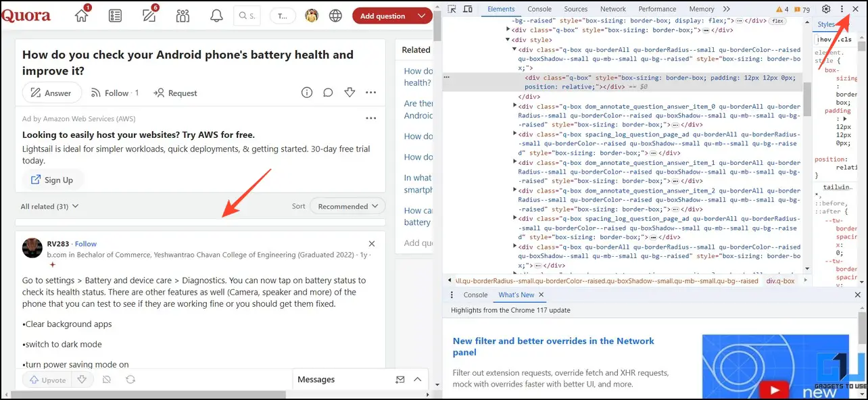Activate DevTools inspect element picker
The height and width of the screenshot is (400, 868).
(452, 9)
